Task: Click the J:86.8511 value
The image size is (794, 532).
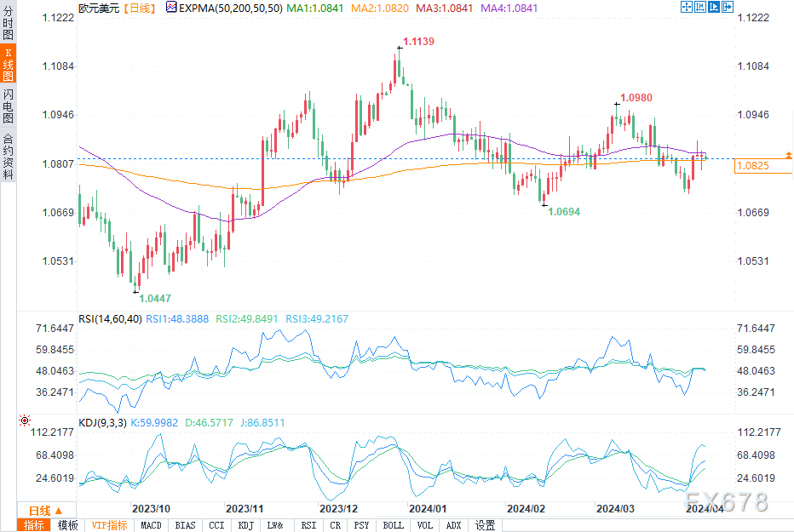Action: click(262, 422)
